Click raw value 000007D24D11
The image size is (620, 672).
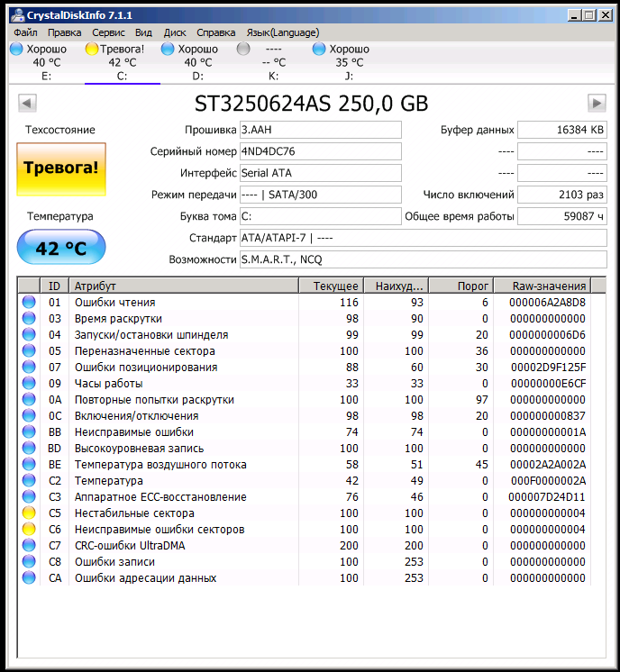547,496
